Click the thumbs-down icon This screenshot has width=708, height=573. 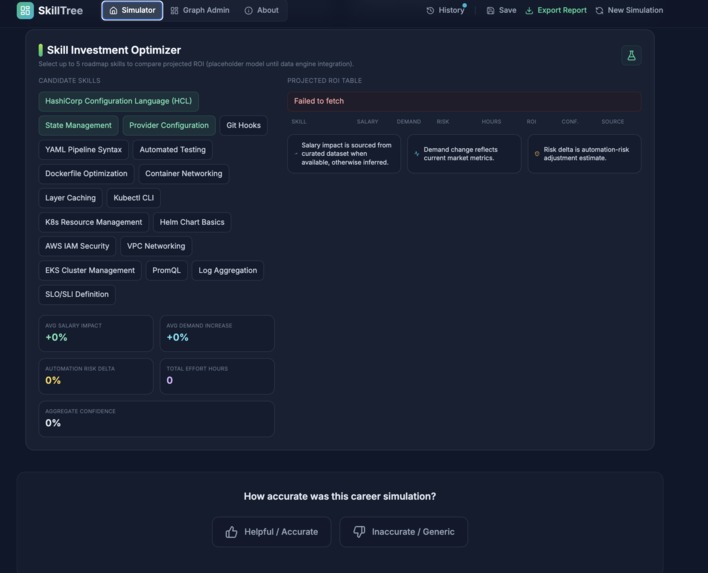[359, 532]
